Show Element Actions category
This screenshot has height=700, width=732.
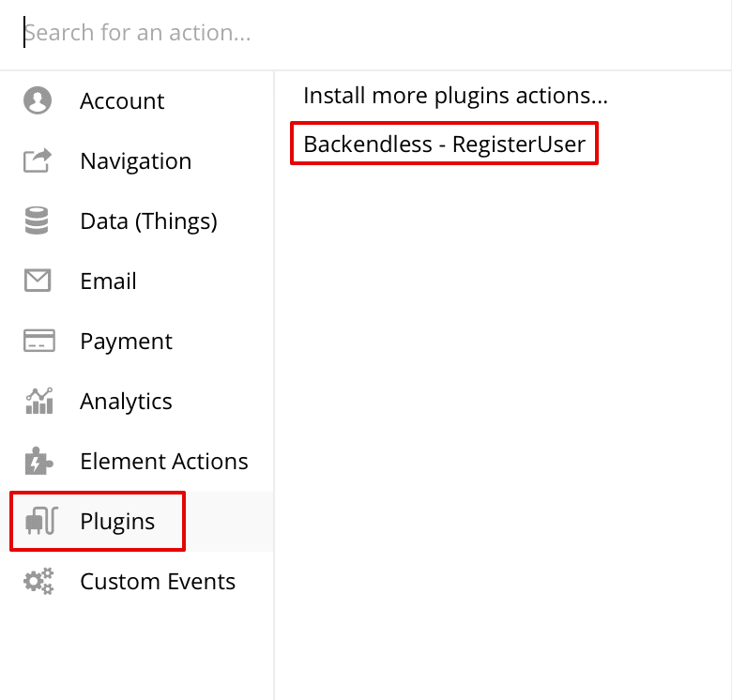pos(164,462)
